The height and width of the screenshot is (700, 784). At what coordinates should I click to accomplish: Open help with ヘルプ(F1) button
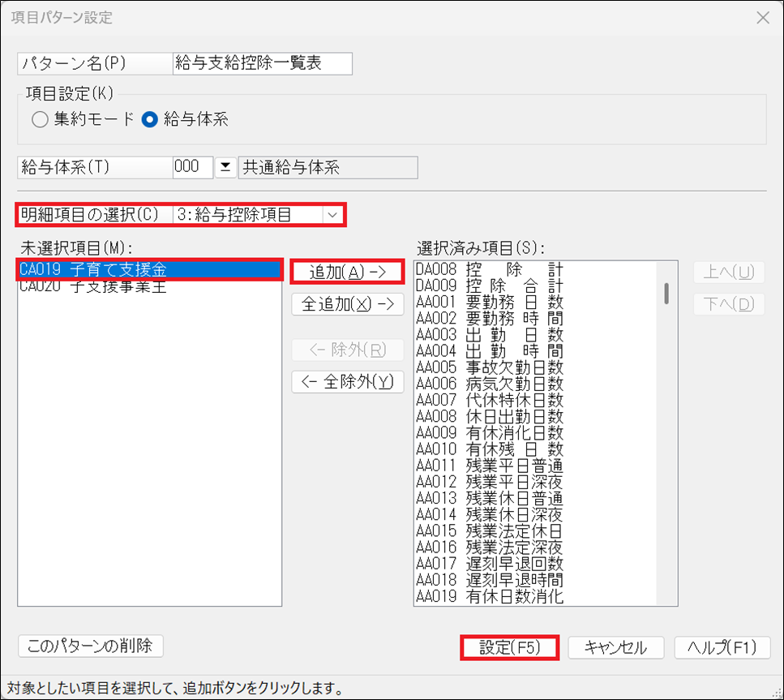(722, 647)
